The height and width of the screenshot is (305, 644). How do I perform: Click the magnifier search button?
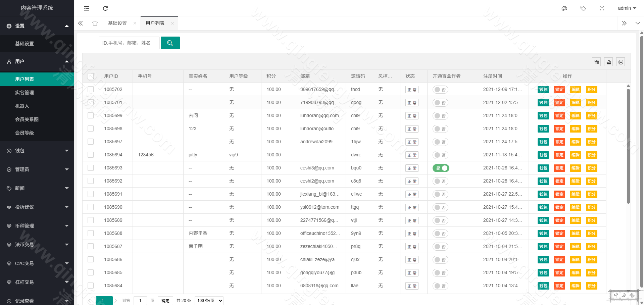(x=170, y=43)
